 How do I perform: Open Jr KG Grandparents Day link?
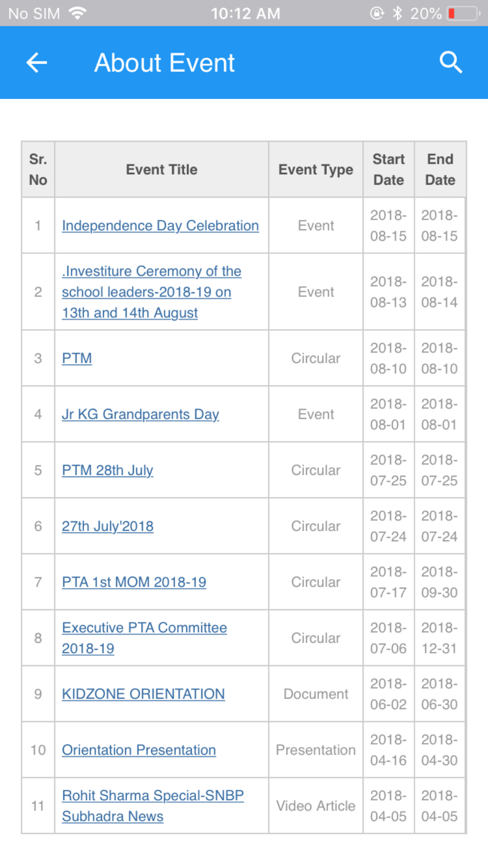point(140,414)
